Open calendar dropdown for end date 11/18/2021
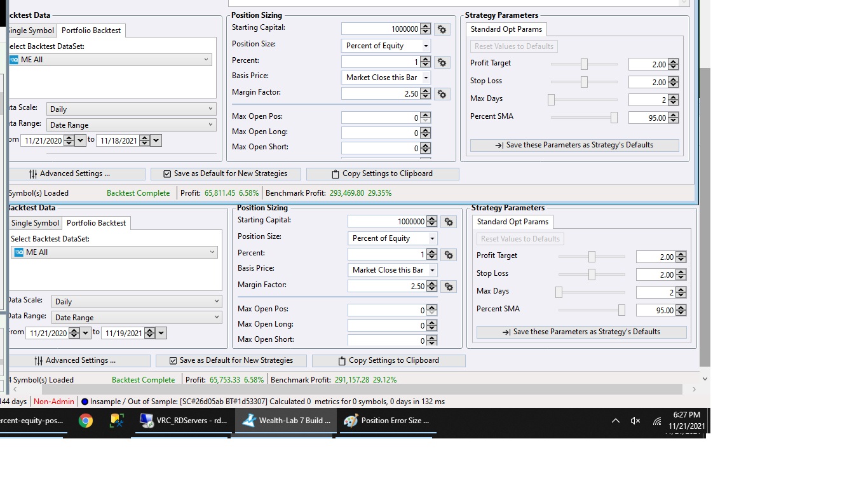 (x=156, y=140)
